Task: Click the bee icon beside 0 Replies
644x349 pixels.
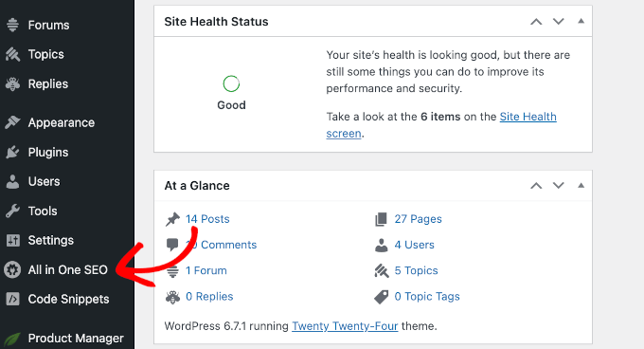Action: pos(172,297)
